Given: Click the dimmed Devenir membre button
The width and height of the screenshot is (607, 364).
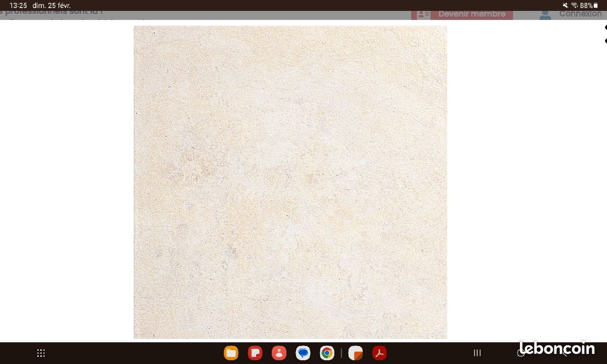Looking at the screenshot, I should 462,14.
